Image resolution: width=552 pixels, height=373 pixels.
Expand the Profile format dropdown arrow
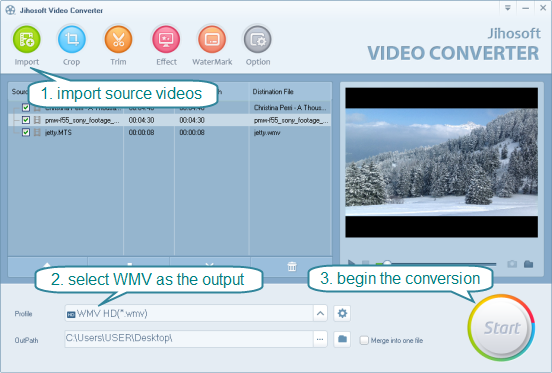pos(320,313)
